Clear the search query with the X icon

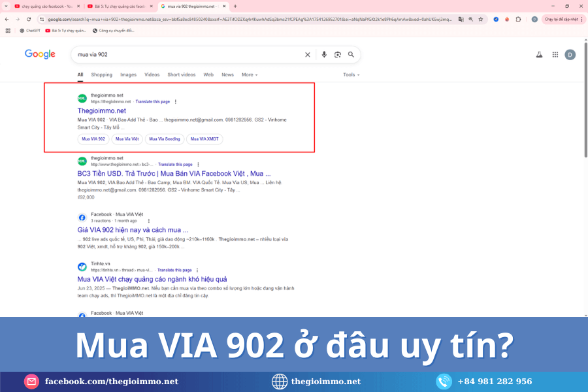308,55
